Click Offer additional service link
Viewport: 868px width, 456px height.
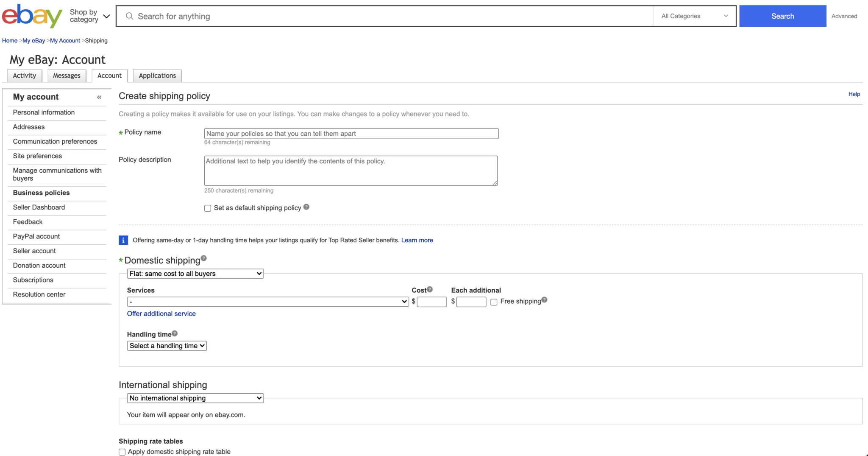(161, 313)
